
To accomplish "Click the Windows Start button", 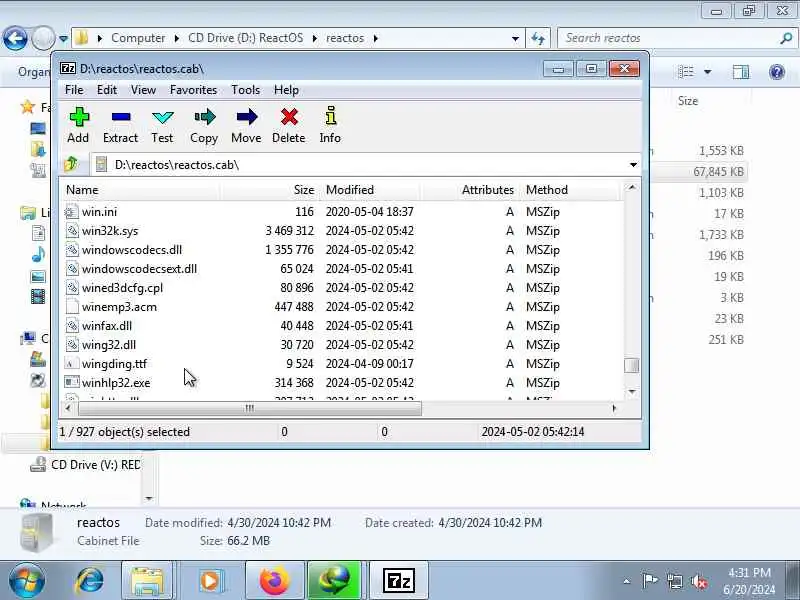I will coord(27,581).
